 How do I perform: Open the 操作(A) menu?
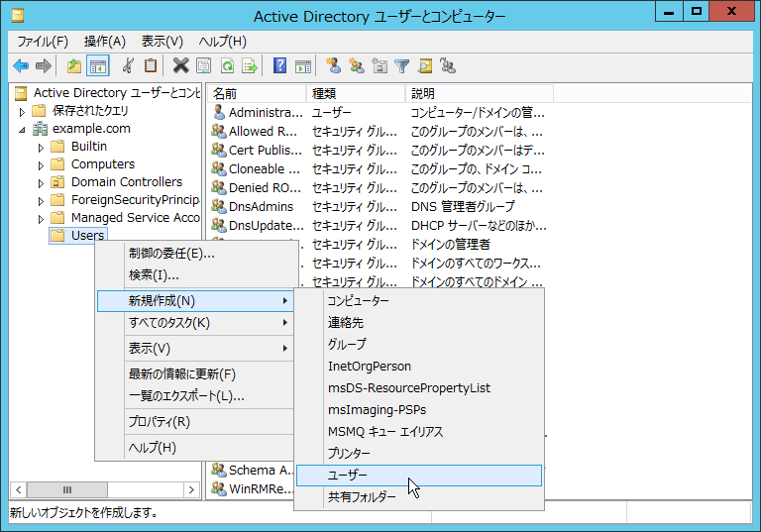(x=105, y=42)
